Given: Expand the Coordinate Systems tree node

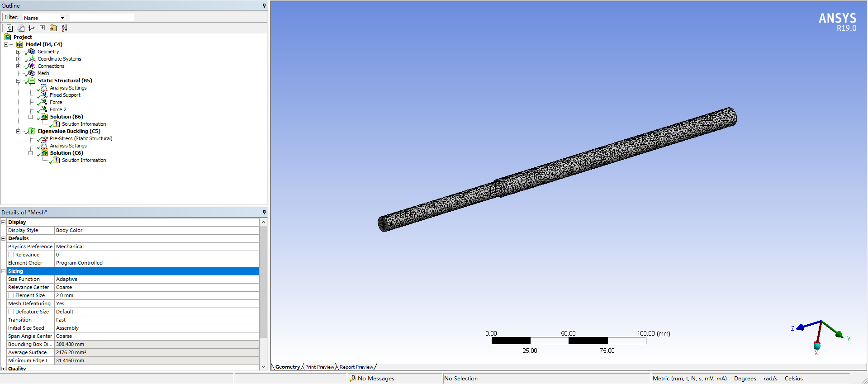Looking at the screenshot, I should pos(19,59).
